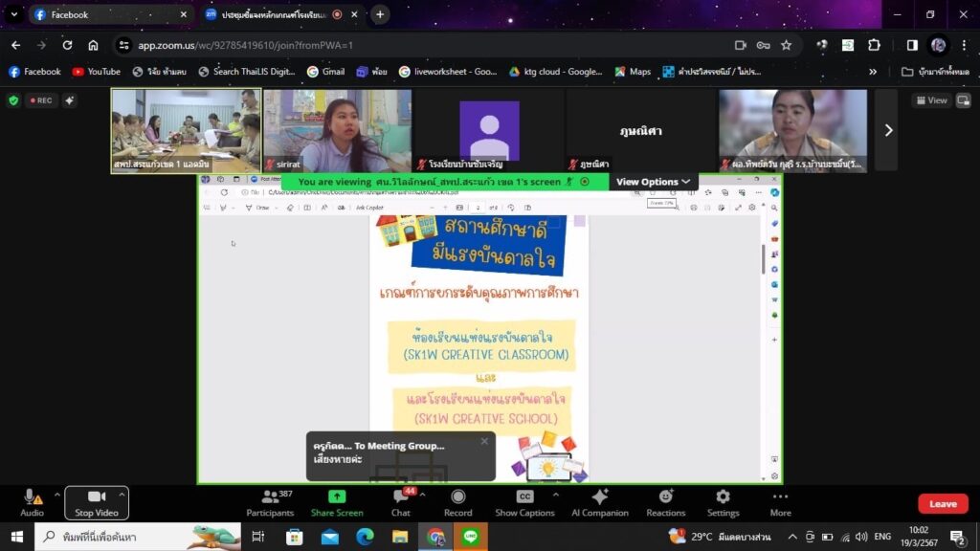Open the camera icon in address bar
Image resolution: width=980 pixels, height=551 pixels.
(x=740, y=45)
